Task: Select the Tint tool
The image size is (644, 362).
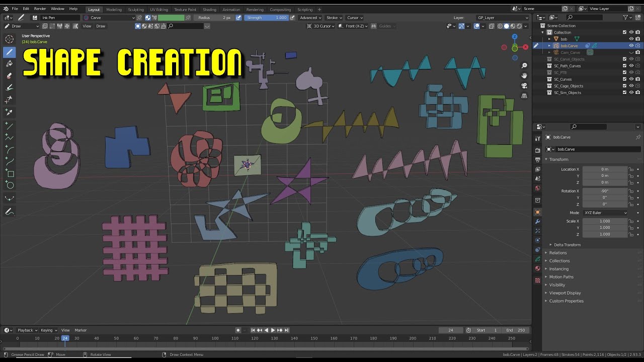Action: point(10,88)
